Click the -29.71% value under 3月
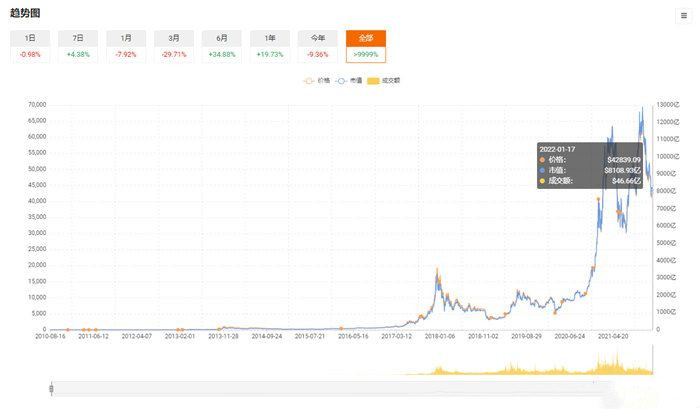Screen dimensions: 700x409 pos(174,54)
